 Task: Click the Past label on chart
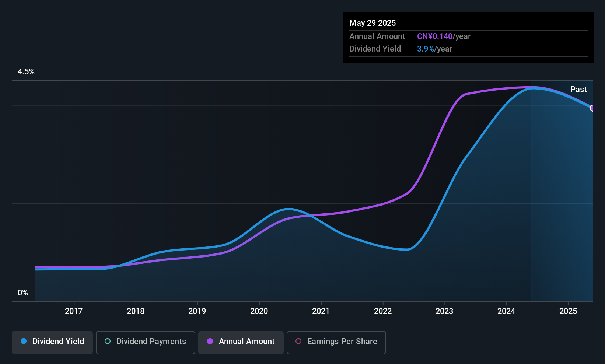[578, 89]
